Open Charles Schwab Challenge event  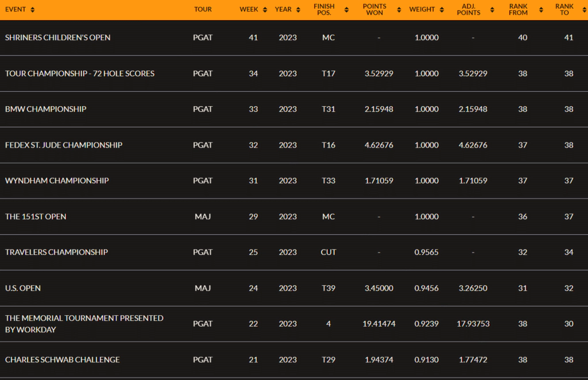point(62,360)
